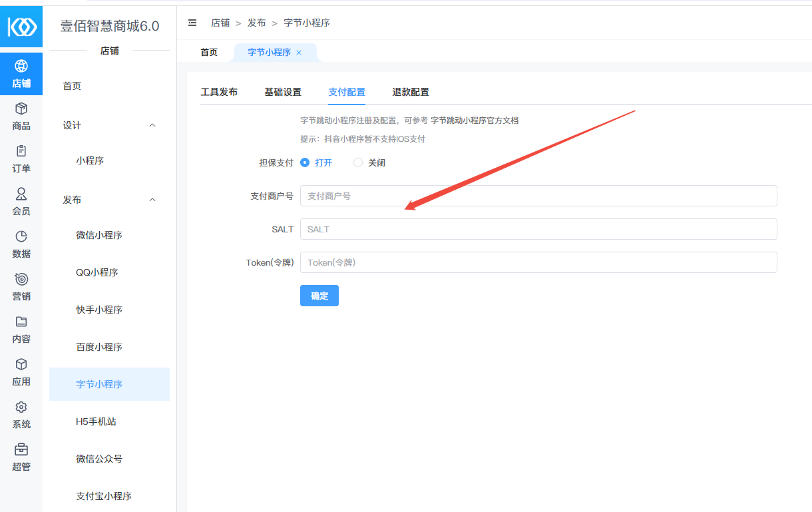The image size is (812, 512).
Task: Open the 营销 target icon
Action: coord(21,280)
